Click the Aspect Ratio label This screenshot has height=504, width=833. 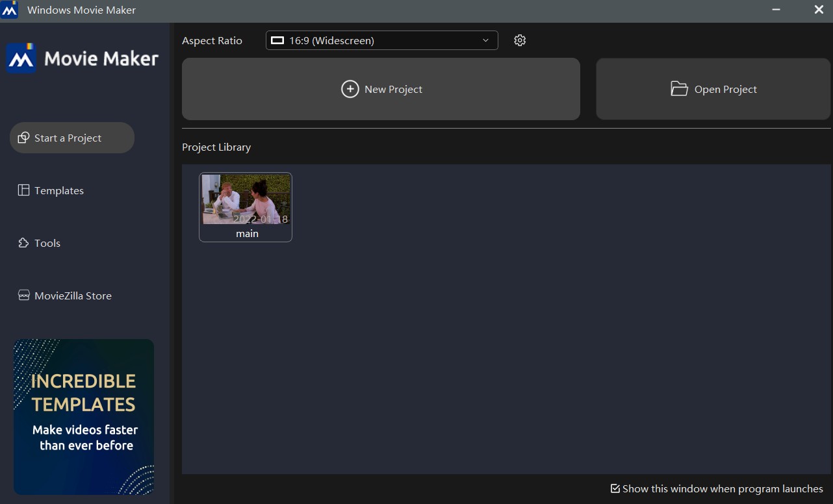click(212, 40)
